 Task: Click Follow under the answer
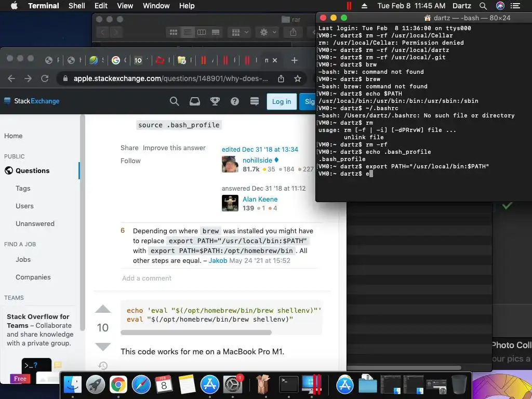coord(130,161)
